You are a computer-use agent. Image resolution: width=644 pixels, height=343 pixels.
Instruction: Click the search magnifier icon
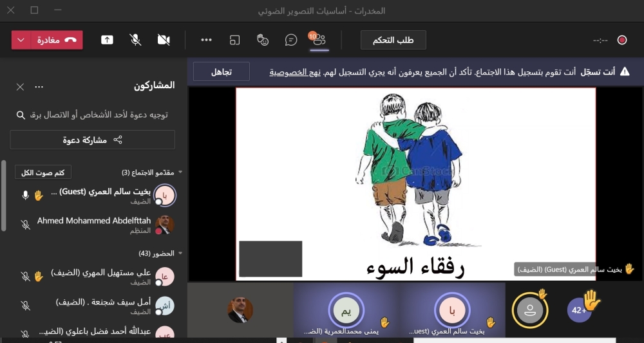[x=21, y=115]
